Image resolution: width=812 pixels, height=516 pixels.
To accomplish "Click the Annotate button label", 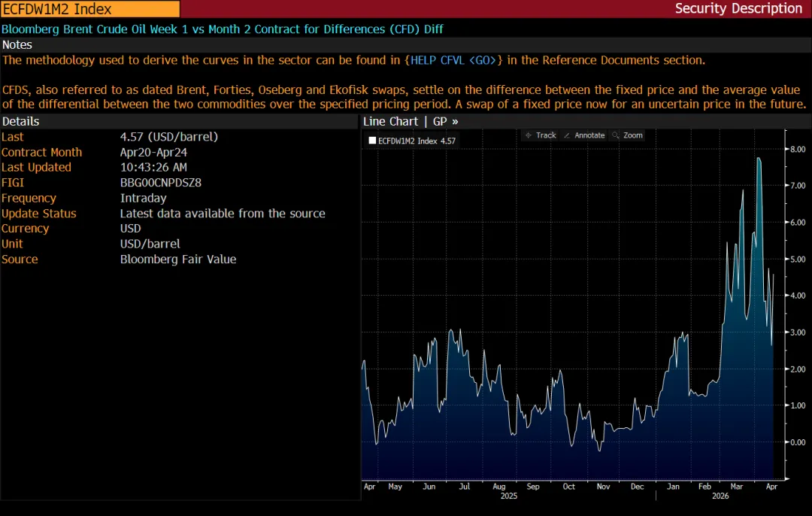I will (589, 135).
